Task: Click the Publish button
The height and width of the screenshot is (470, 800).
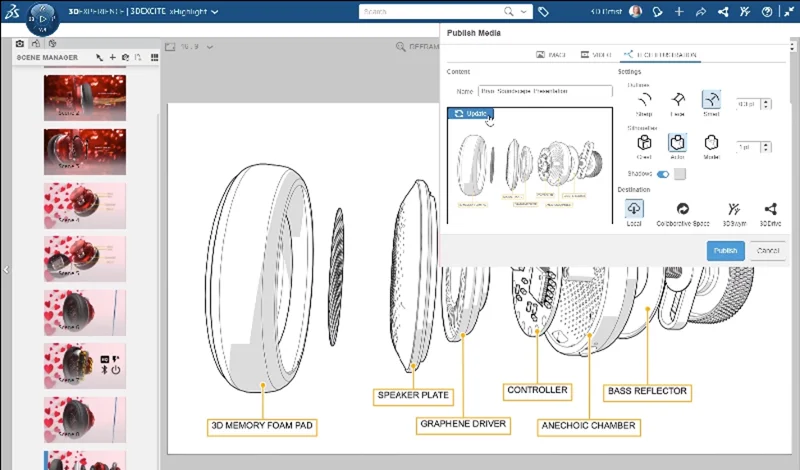Action: coord(725,251)
